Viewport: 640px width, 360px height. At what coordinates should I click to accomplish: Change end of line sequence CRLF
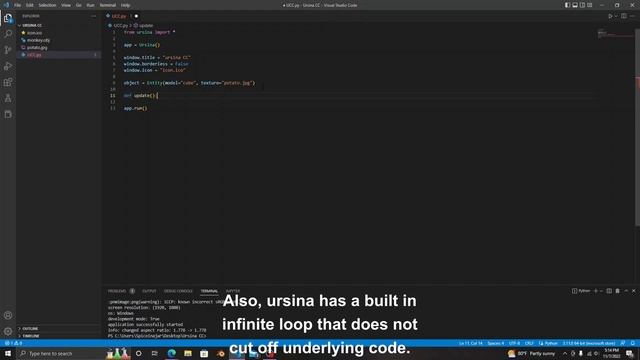[529, 343]
